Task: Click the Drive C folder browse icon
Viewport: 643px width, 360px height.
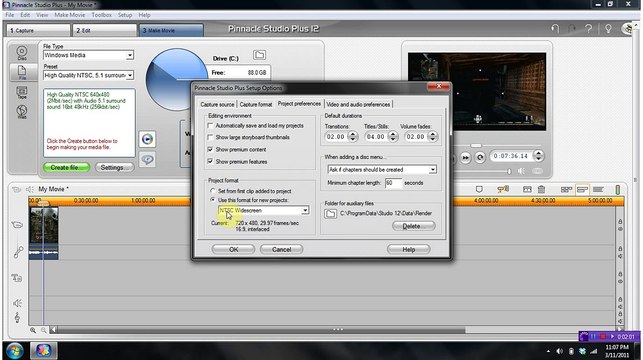Action: click(x=259, y=55)
